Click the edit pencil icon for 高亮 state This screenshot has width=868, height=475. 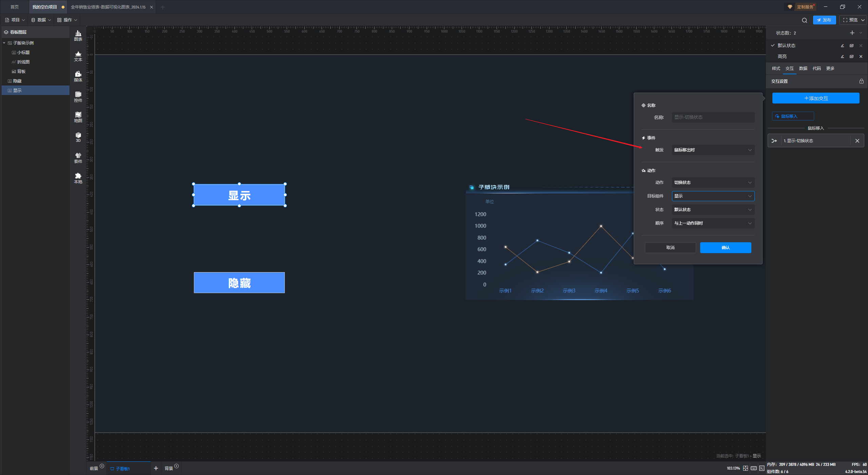pos(842,57)
